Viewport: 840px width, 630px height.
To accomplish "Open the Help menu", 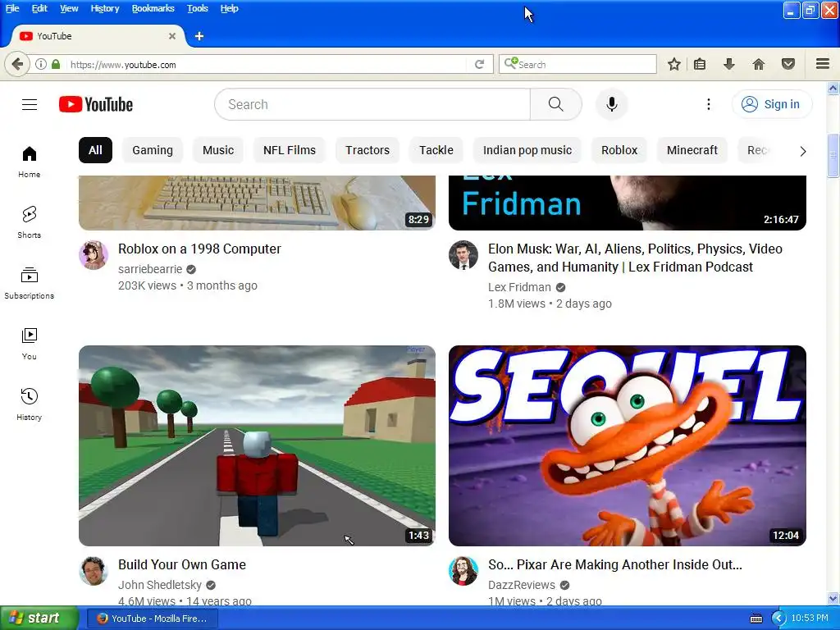I will [x=230, y=8].
